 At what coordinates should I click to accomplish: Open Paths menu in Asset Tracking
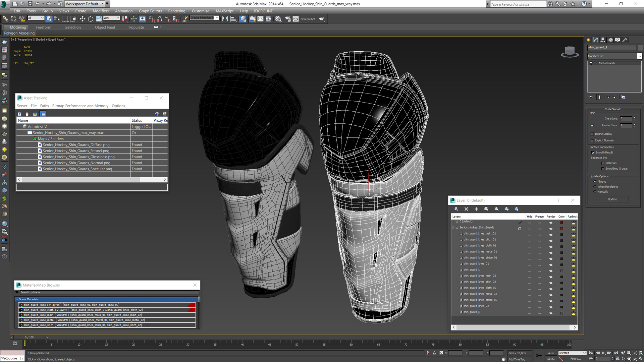tap(44, 106)
